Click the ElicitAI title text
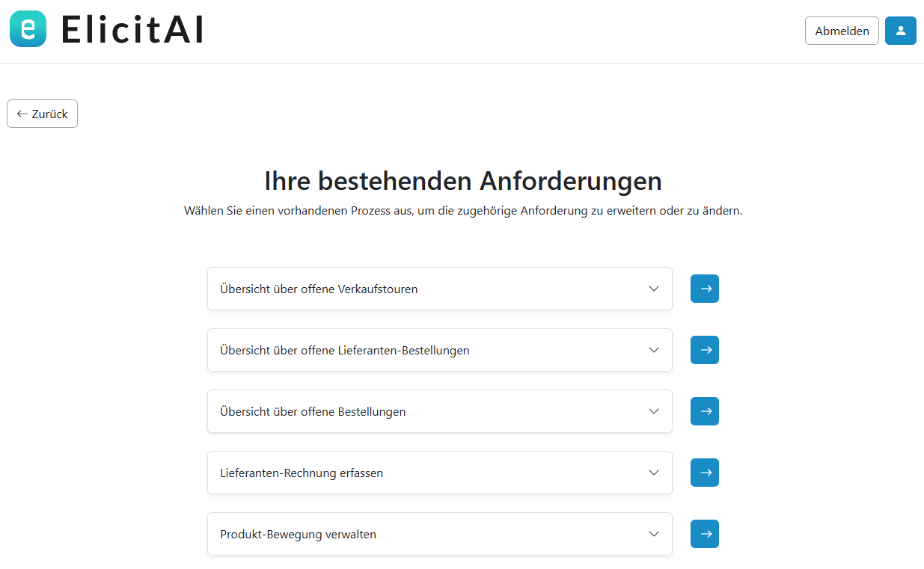The image size is (924, 569). pos(132,30)
